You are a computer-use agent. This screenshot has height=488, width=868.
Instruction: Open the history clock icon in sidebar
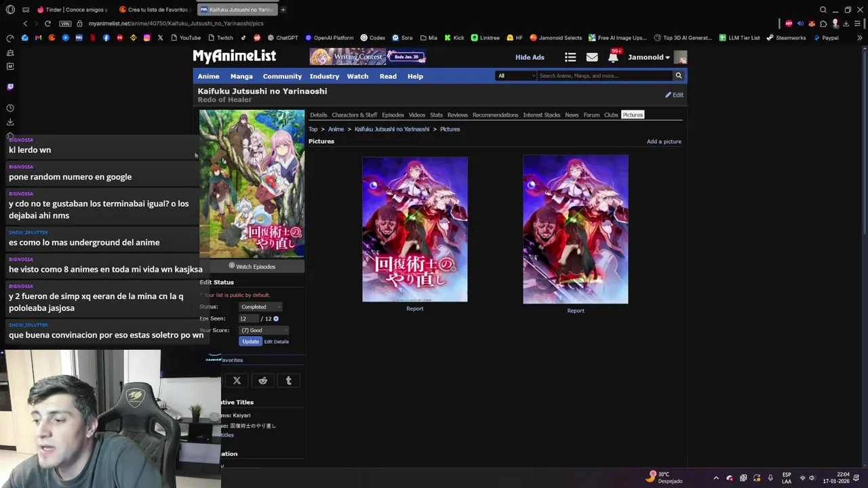coord(10,108)
